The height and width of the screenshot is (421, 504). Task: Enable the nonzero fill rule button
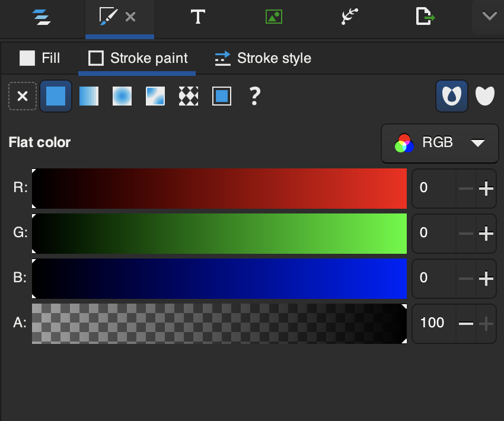[x=485, y=96]
